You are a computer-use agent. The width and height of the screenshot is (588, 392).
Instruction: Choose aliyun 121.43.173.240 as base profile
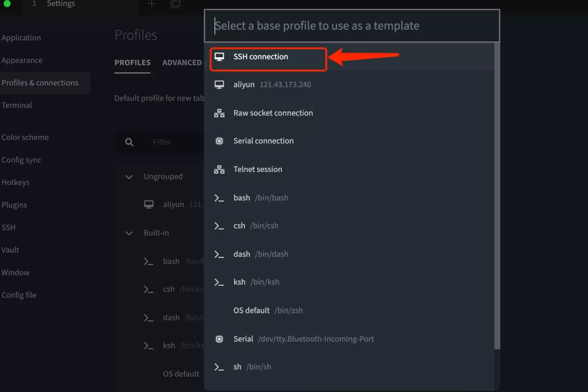tap(350, 84)
